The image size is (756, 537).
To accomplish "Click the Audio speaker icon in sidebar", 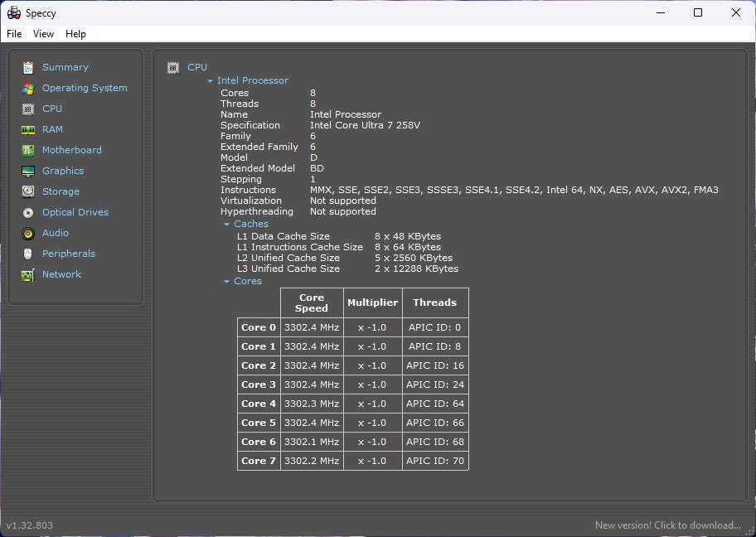I will click(28, 234).
